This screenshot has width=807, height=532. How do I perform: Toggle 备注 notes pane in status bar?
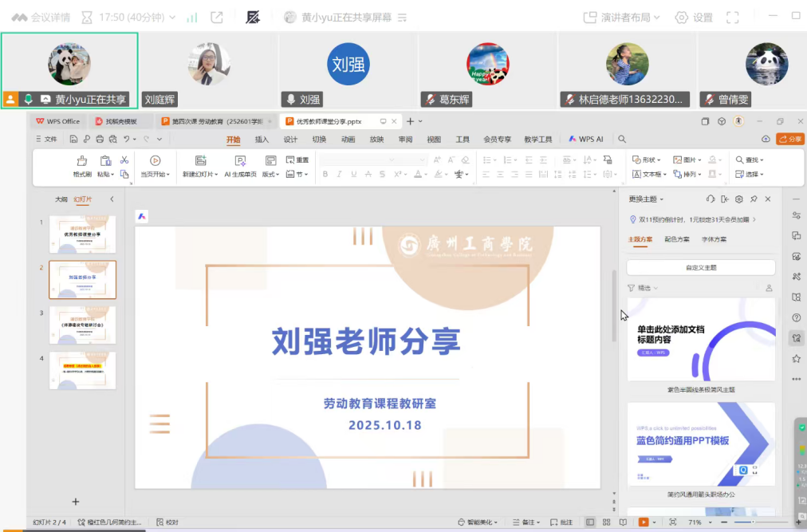pyautogui.click(x=523, y=522)
